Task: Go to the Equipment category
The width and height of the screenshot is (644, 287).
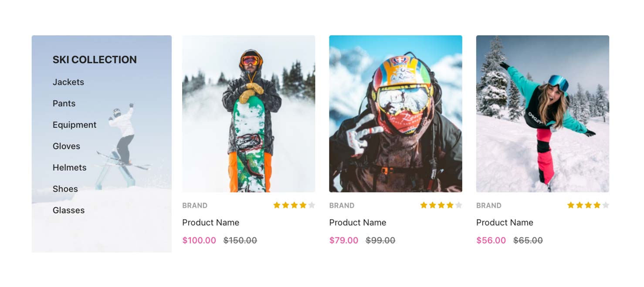Action: click(75, 125)
